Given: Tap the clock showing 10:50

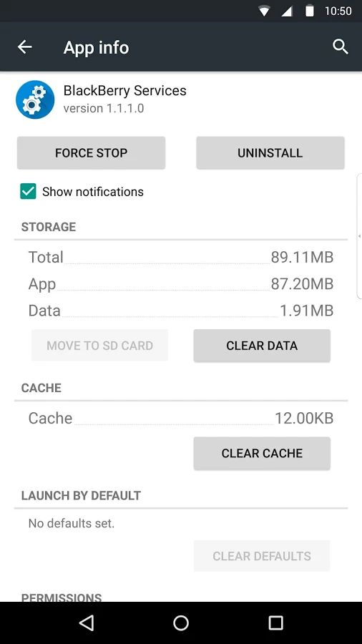Looking at the screenshot, I should [x=338, y=11].
